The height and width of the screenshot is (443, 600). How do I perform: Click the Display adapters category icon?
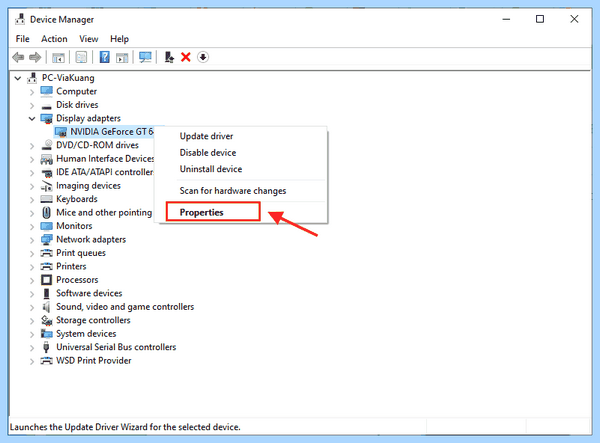point(46,119)
